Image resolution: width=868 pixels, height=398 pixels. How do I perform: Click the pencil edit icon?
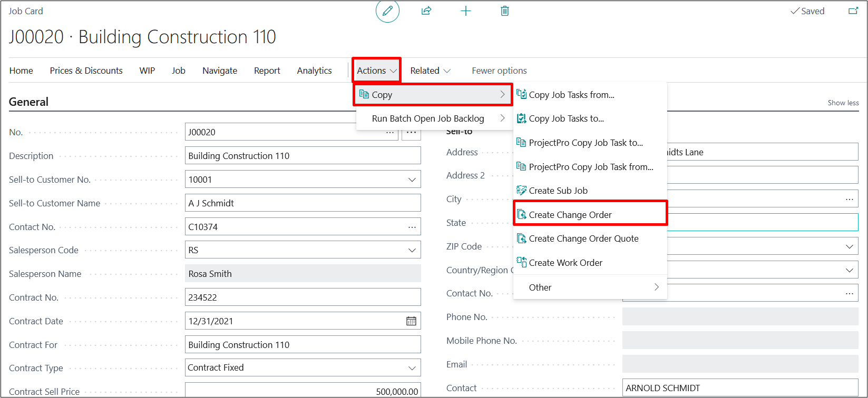tap(387, 11)
